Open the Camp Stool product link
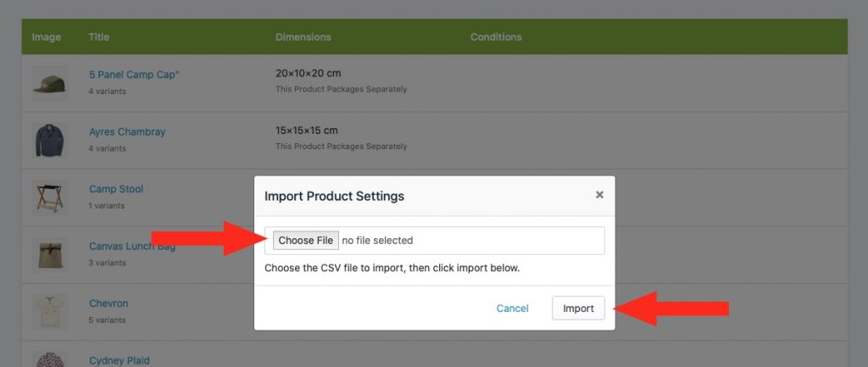This screenshot has height=367, width=868. (116, 189)
